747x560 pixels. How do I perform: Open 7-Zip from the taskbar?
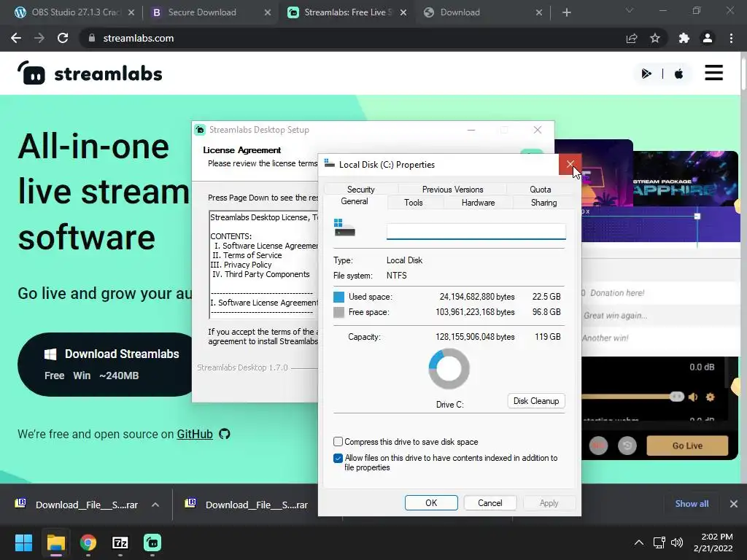click(x=120, y=542)
